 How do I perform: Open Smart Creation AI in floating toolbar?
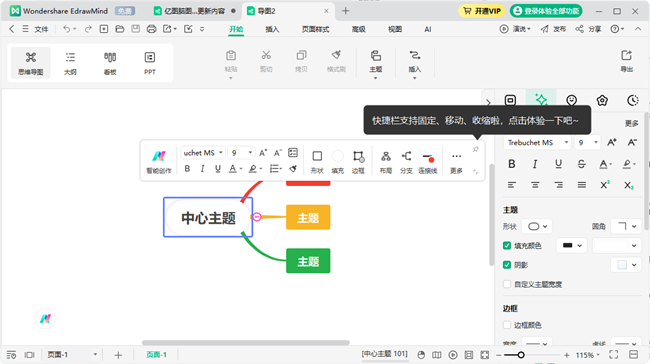(159, 161)
